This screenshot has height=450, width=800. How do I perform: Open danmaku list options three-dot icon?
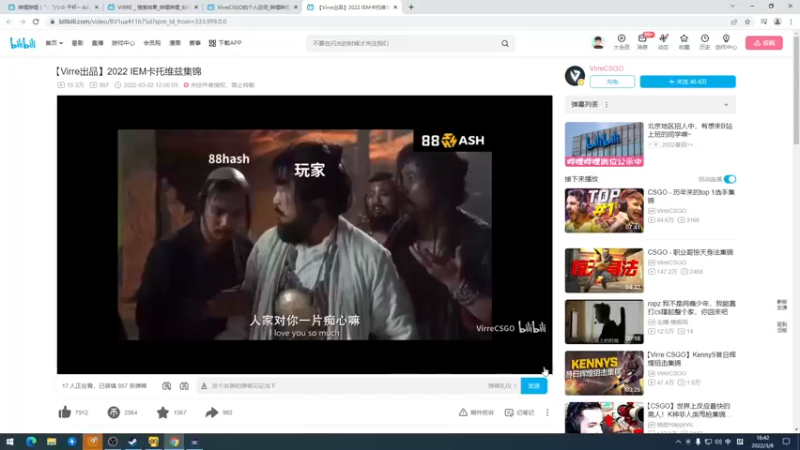606,105
